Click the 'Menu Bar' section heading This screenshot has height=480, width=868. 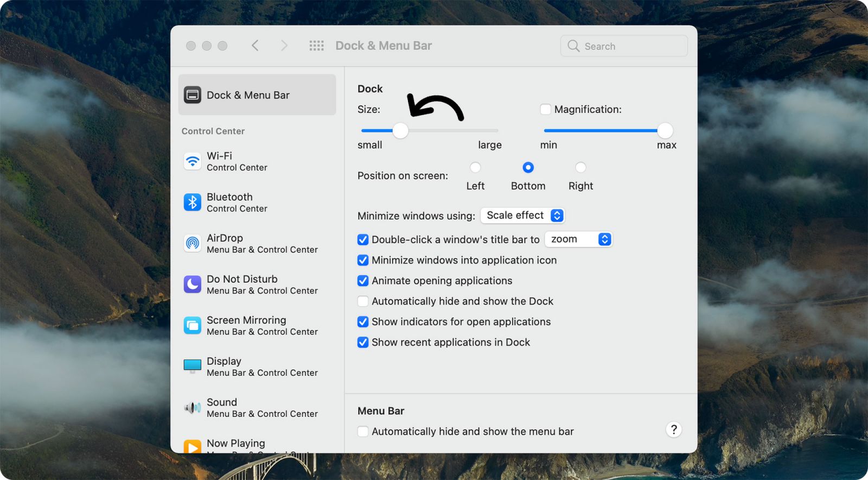[x=381, y=411]
